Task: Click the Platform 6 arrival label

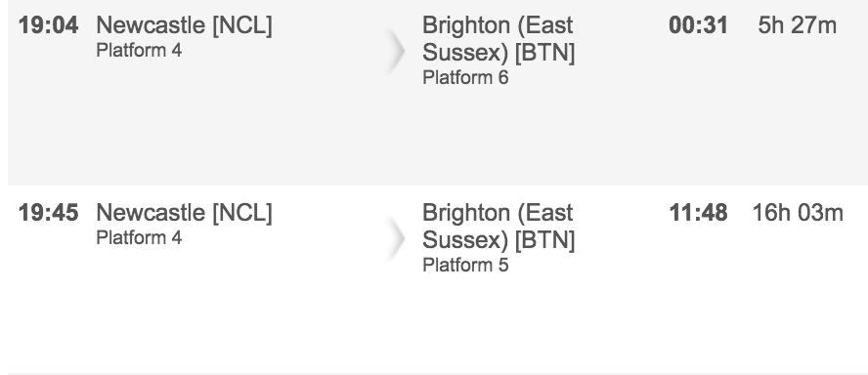Action: pyautogui.click(x=465, y=77)
